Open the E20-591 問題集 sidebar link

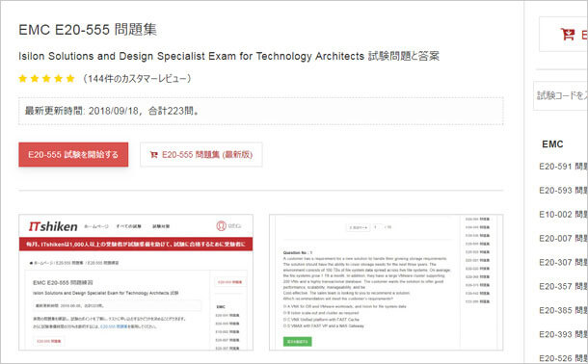[563, 167]
